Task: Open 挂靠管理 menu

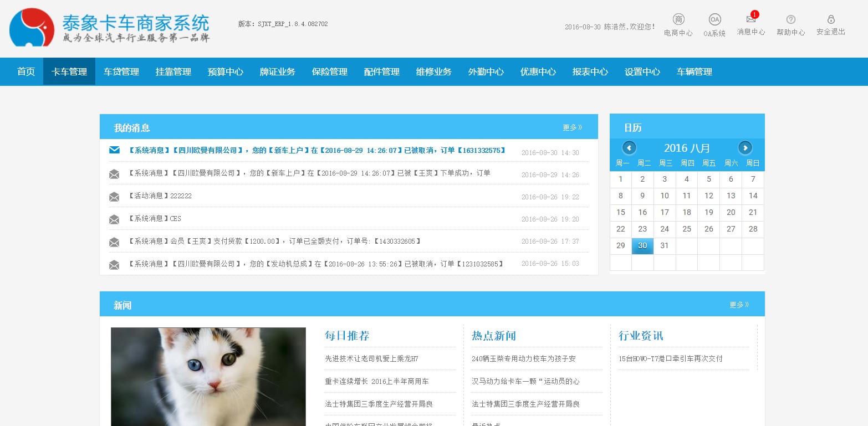Action: coord(173,71)
